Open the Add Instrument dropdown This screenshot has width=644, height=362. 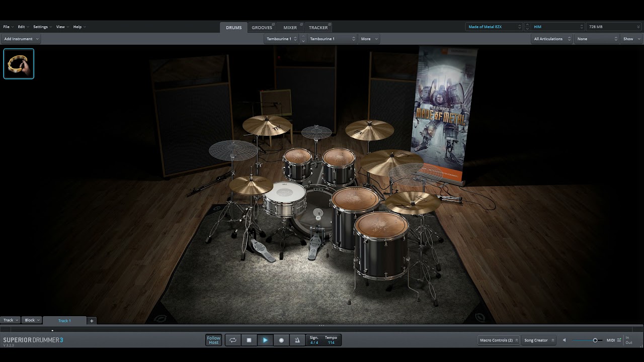21,39
